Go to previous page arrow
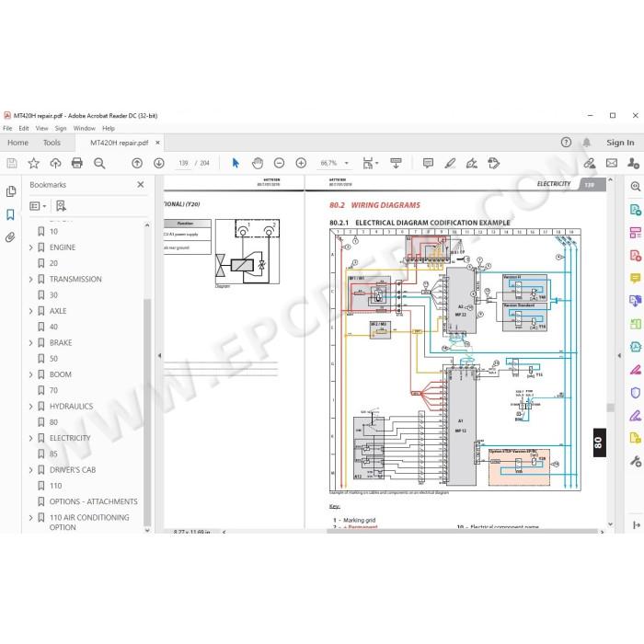Image resolution: width=644 pixels, height=644 pixels. [137, 163]
